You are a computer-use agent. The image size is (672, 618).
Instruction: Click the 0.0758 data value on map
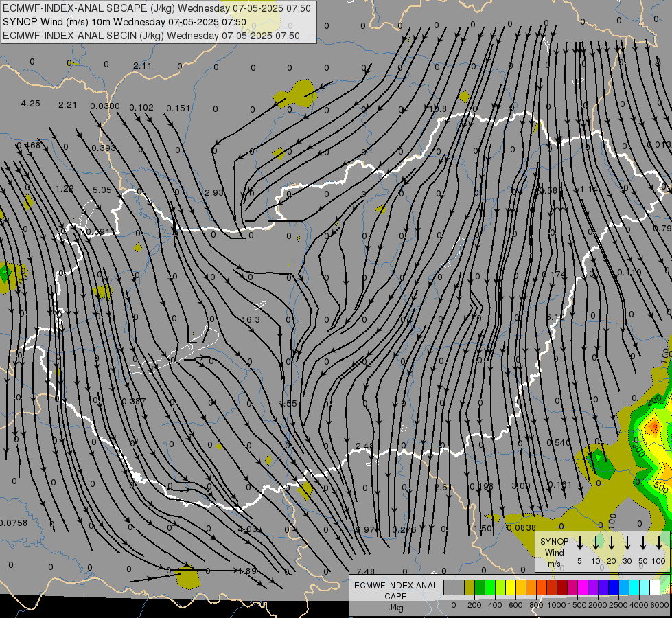(13, 523)
